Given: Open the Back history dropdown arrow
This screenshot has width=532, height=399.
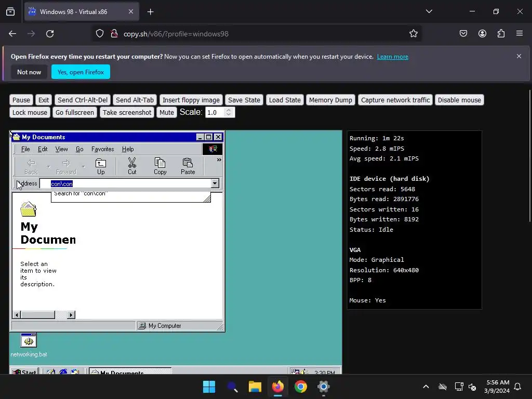Looking at the screenshot, I should coord(48,167).
